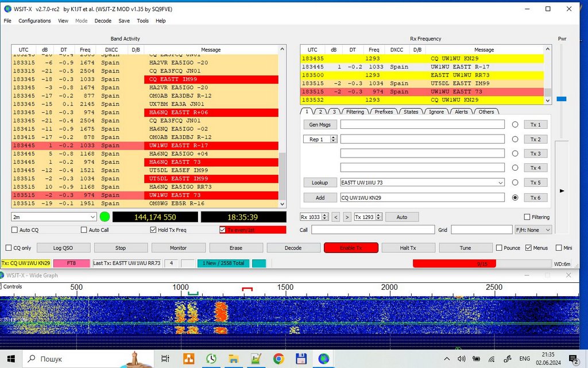Enable the Auto CQ checkbox
The image size is (588, 368).
pos(14,230)
